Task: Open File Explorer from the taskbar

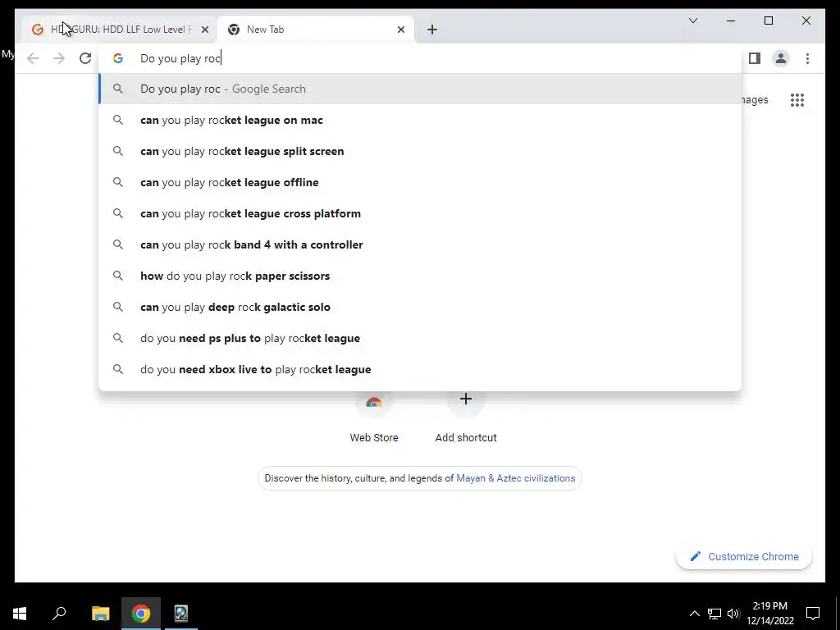Action: pos(100,614)
